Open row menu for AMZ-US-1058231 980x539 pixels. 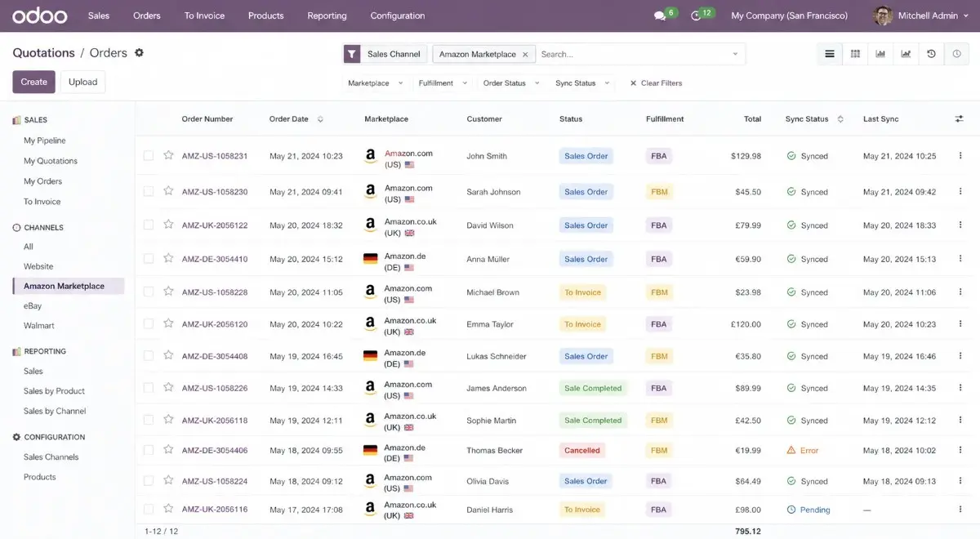(960, 156)
